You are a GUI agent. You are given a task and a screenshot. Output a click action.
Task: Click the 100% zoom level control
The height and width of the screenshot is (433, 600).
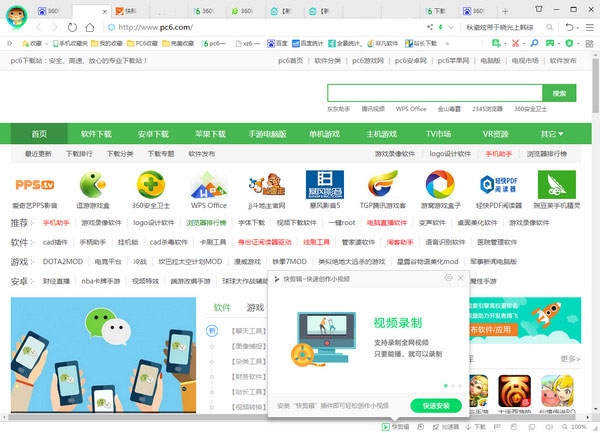[574, 426]
